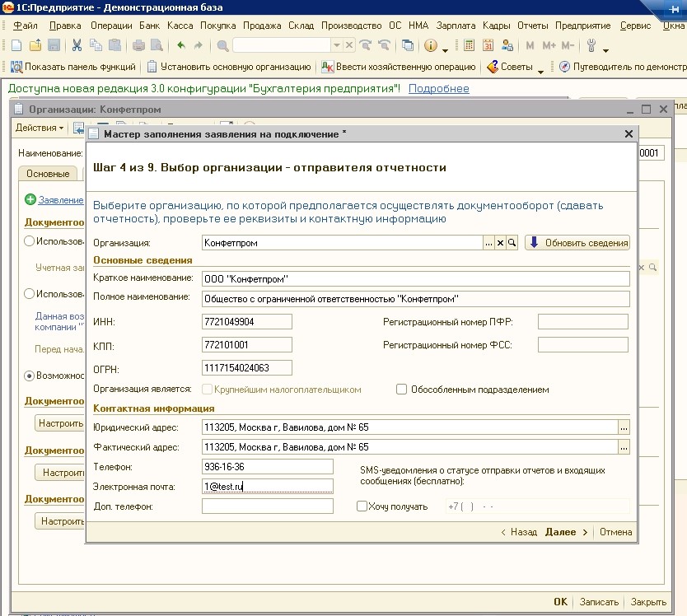Click the tools wrench icon
Image resolution: width=687 pixels, height=616 pixels.
pos(591,45)
